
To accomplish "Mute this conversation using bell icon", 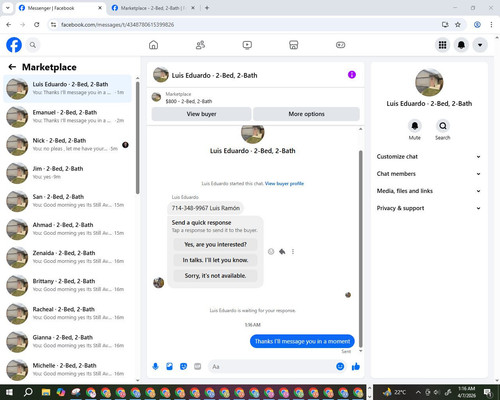I will [x=415, y=126].
